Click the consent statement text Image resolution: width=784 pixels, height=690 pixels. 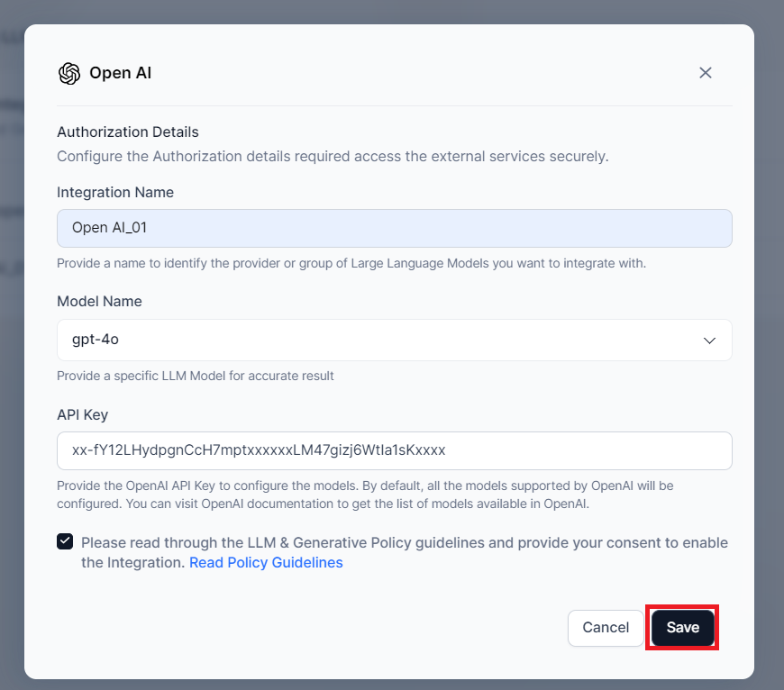(404, 543)
